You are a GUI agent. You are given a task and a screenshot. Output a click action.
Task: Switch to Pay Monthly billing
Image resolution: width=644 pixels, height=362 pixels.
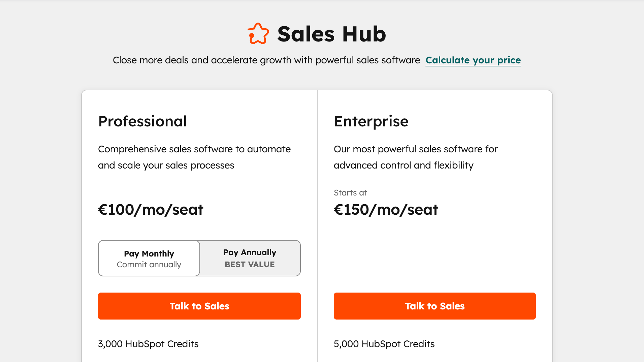pyautogui.click(x=149, y=258)
